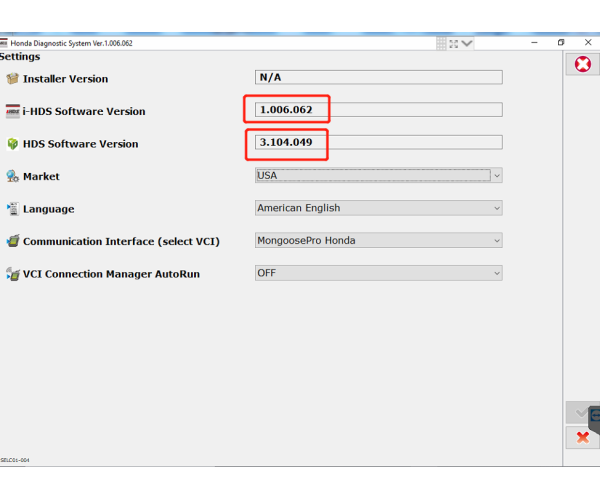Click the HDS Software Version green cube icon

12,144
